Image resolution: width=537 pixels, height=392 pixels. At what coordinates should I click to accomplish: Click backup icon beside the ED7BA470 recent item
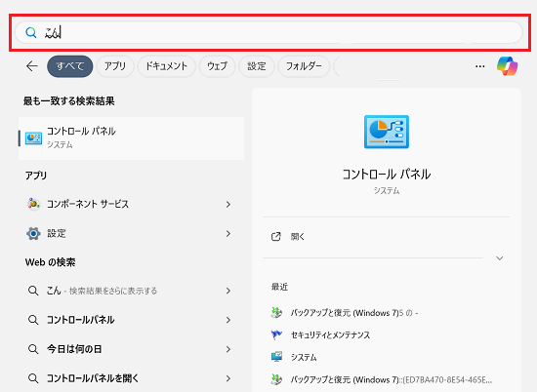[276, 379]
